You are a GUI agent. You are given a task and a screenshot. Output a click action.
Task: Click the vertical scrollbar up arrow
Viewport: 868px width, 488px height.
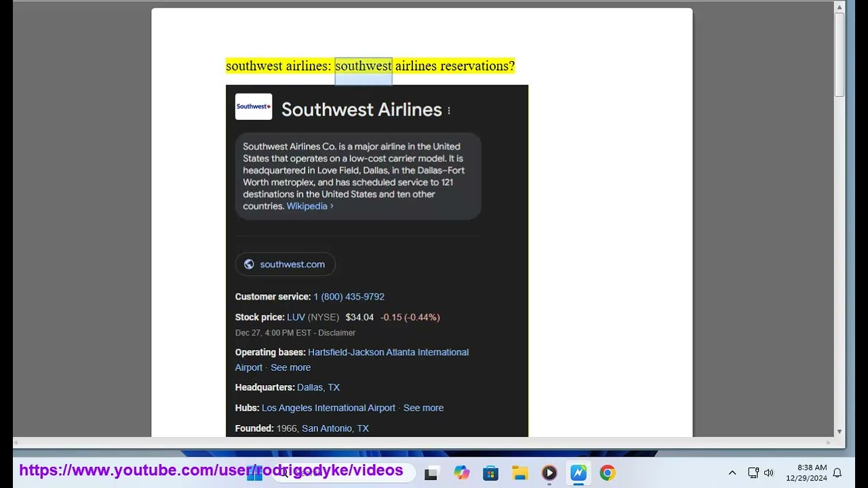pos(840,7)
